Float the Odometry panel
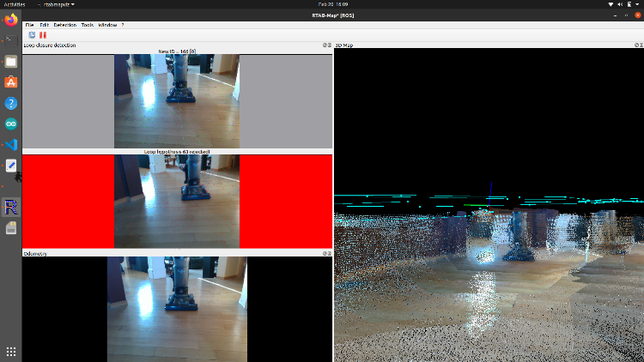 pos(325,254)
